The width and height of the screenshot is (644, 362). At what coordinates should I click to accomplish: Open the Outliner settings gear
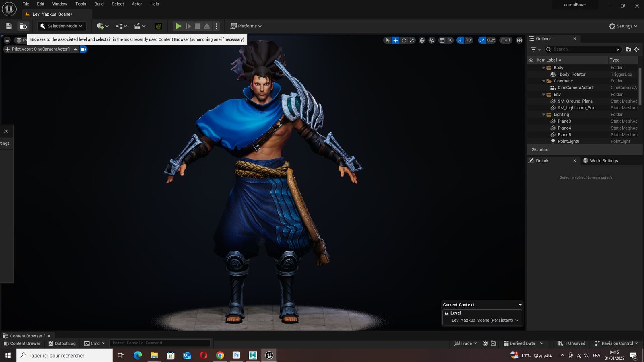coord(637,49)
